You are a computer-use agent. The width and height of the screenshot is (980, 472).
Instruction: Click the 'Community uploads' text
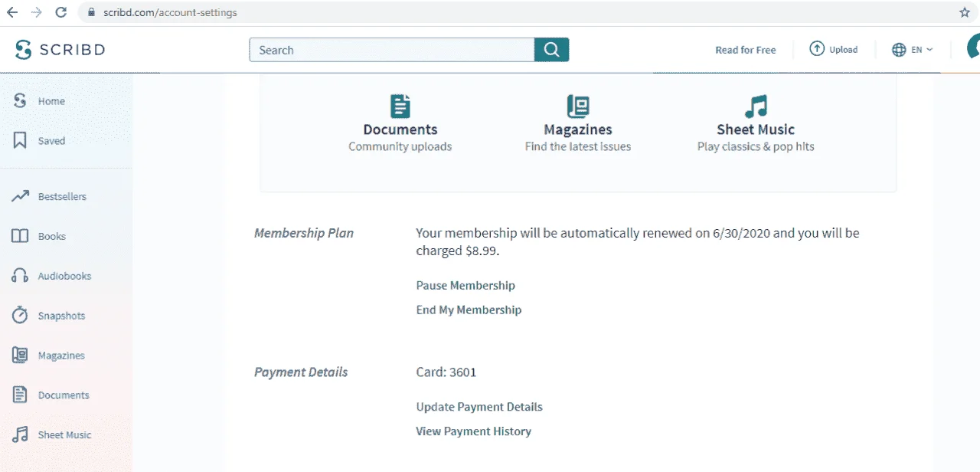[400, 146]
